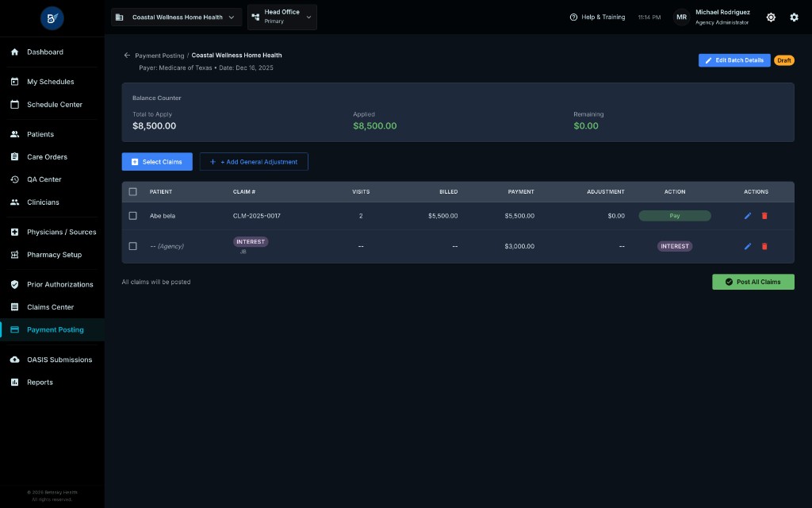Viewport: 812px width, 508px height.
Task: Click the Select Claims button
Action: (157, 162)
